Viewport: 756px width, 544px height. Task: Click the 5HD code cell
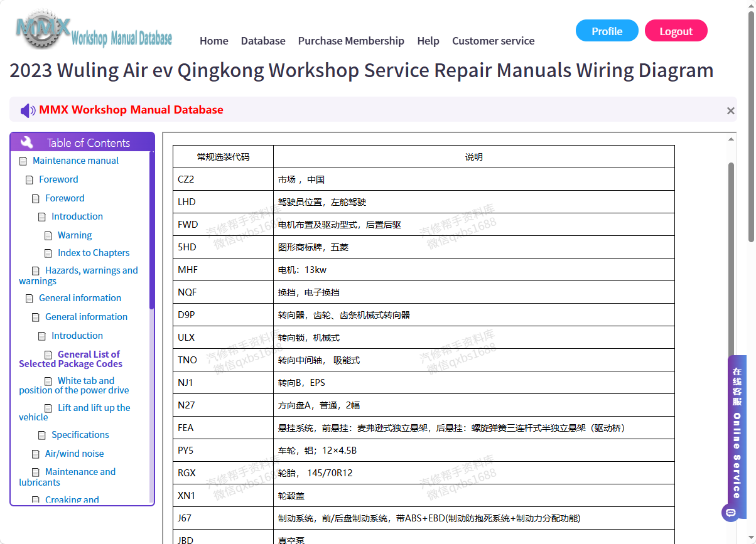click(223, 247)
